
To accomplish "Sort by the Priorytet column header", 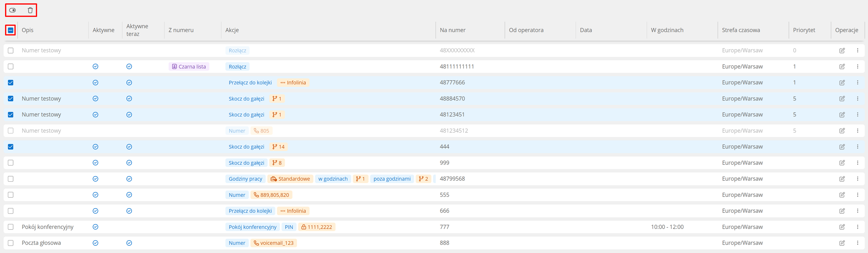I will [804, 30].
